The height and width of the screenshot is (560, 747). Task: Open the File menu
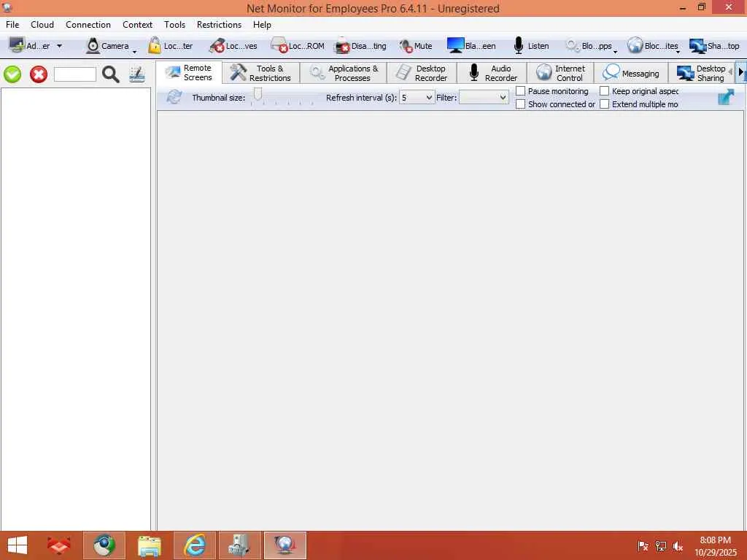[12, 25]
